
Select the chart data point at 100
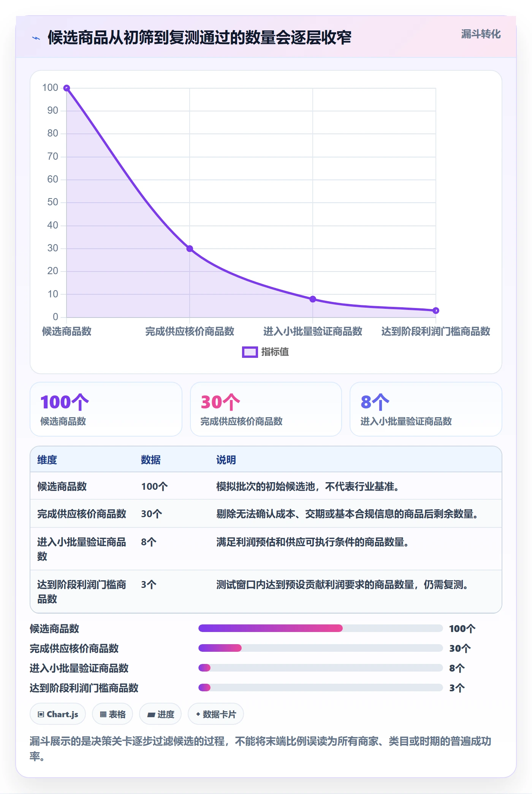click(66, 88)
